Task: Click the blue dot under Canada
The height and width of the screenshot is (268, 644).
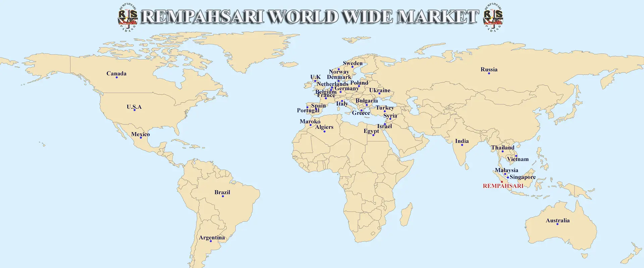Action: click(x=117, y=77)
